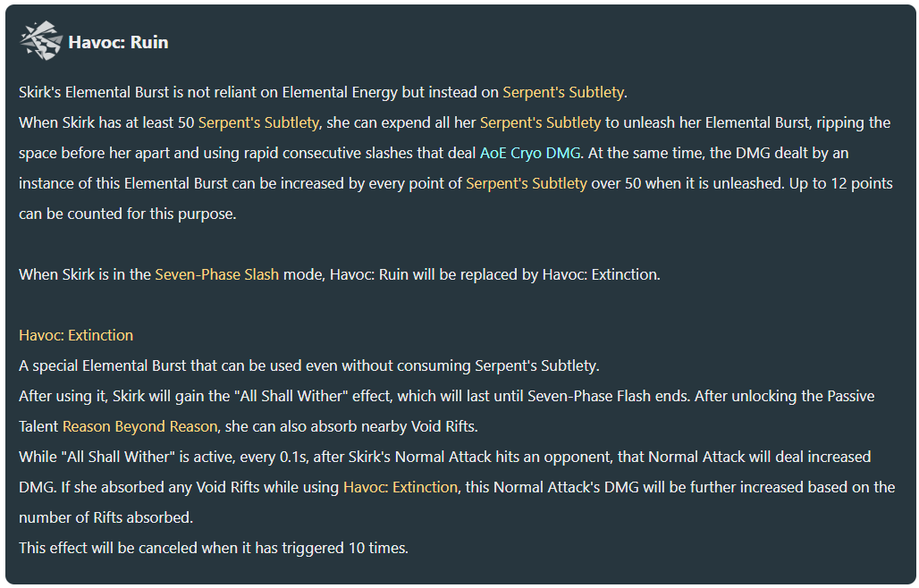Click Havoc: Extinction link after "while using"
Viewport: 919px width, 588px height.
(400, 487)
